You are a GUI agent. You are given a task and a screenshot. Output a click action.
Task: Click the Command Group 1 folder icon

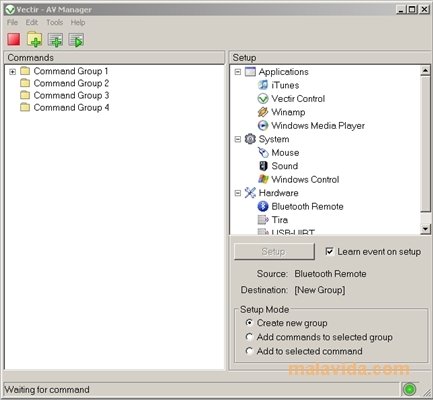[25, 71]
